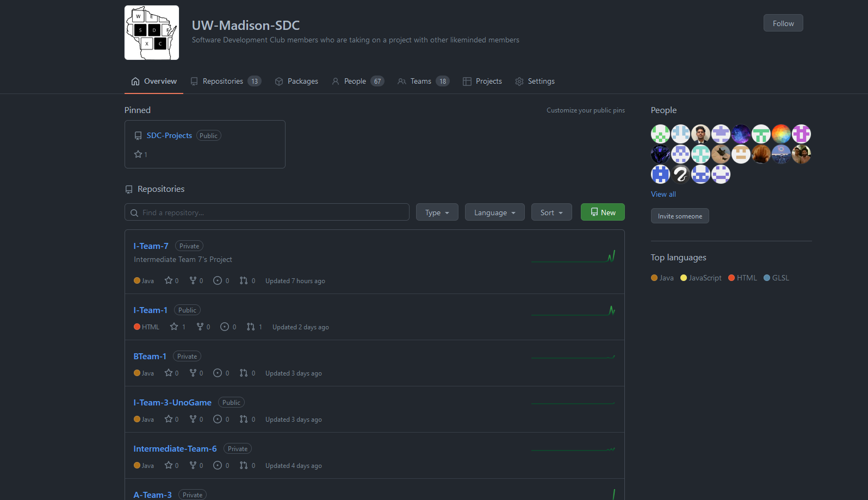This screenshot has height=500, width=868.
Task: Click the GLSL blue color dot
Action: click(x=767, y=278)
